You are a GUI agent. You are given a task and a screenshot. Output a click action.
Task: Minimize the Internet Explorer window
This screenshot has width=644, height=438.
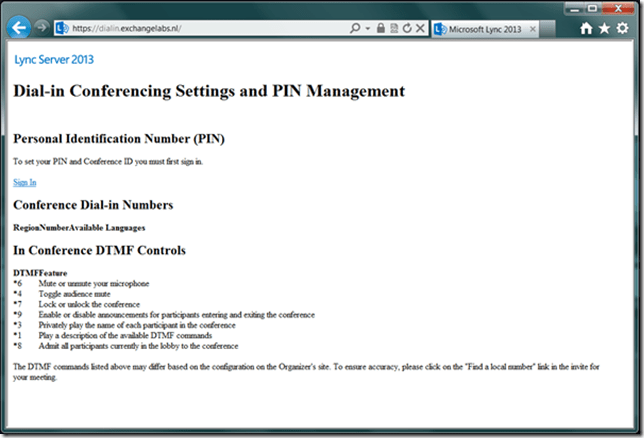(x=572, y=8)
